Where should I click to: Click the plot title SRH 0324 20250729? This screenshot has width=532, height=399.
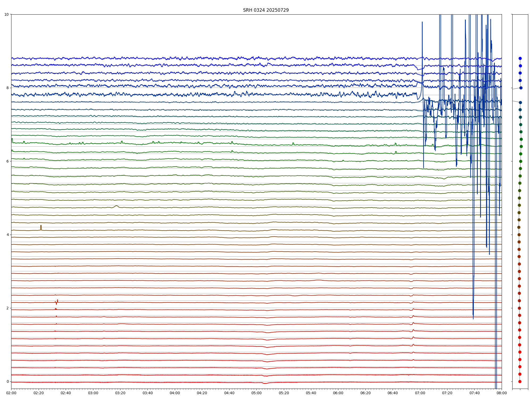pyautogui.click(x=266, y=10)
